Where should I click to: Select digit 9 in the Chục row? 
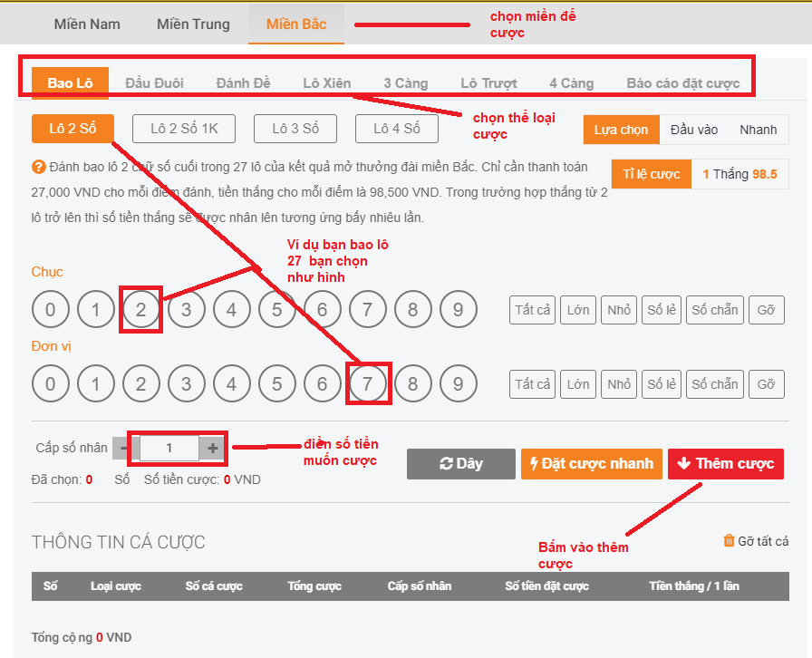[459, 310]
